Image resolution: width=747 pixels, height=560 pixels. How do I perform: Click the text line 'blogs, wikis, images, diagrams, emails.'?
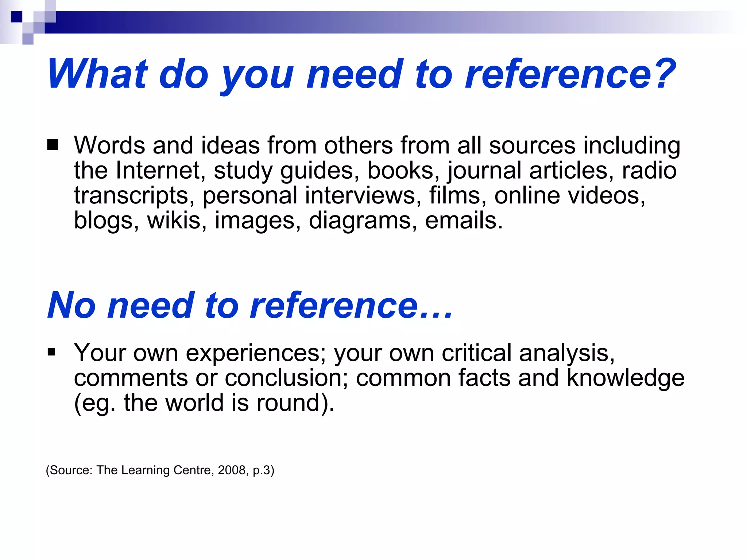click(288, 221)
